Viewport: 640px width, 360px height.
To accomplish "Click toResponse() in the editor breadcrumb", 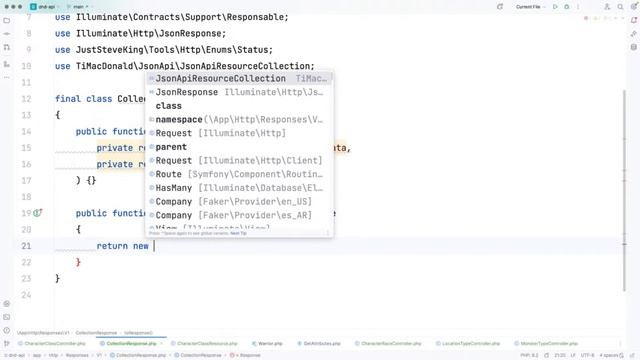I will point(138,333).
